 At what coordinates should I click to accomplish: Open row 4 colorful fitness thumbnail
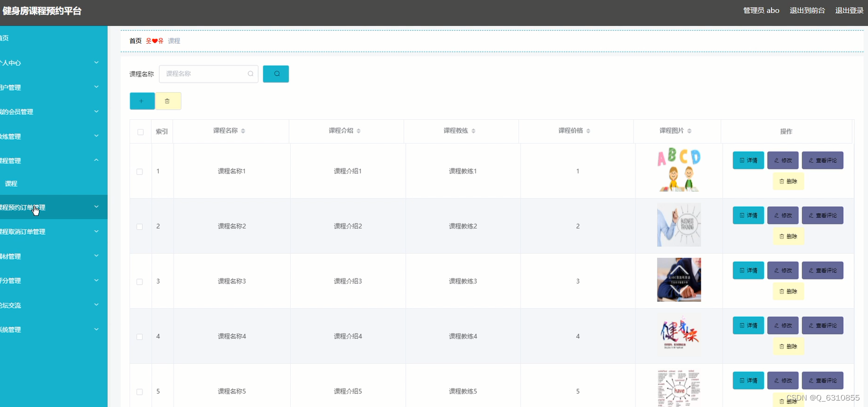point(679,335)
